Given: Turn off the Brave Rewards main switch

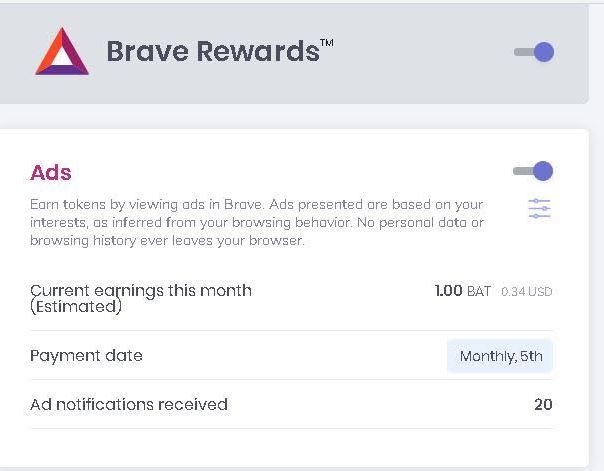Looking at the screenshot, I should [534, 52].
